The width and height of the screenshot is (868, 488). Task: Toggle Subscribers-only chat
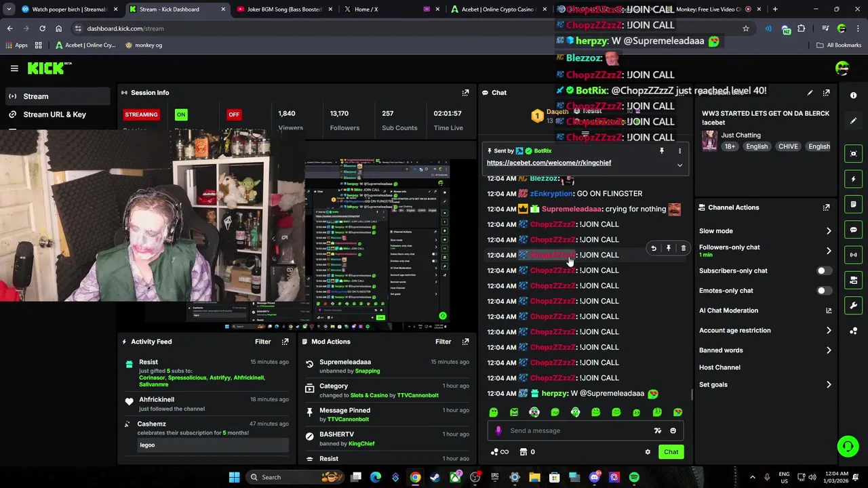point(823,270)
